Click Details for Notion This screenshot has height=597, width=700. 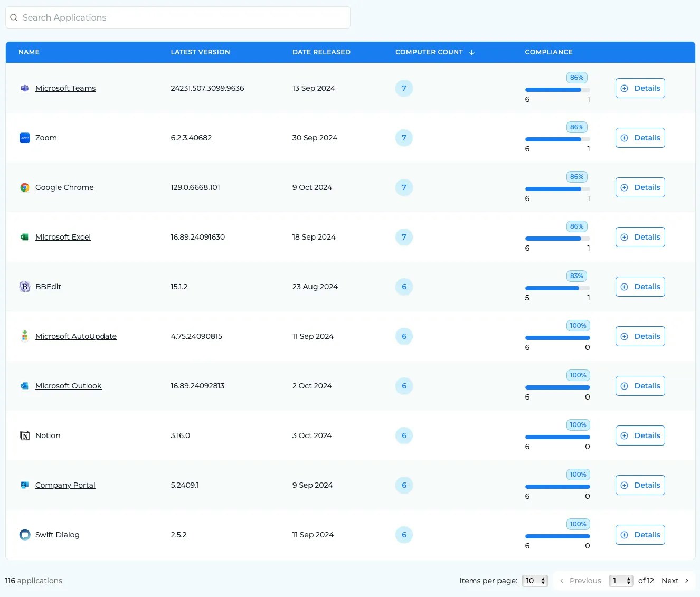(640, 435)
